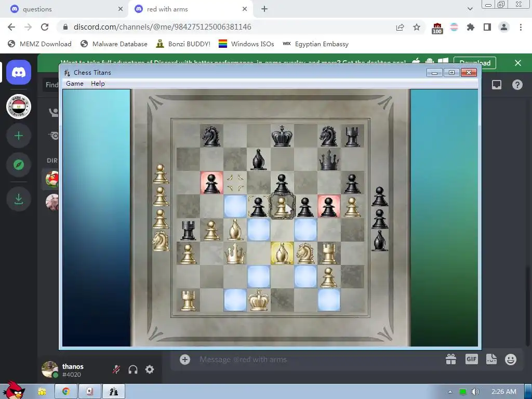Click the 2:26 AM taskbar clock
Screen dimensions: 532x399
tap(504, 392)
